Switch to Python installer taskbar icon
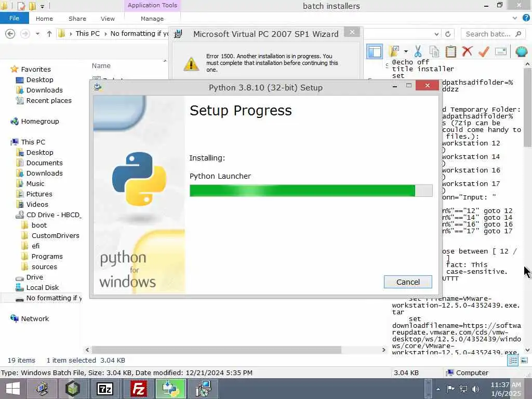532x399 pixels. pyautogui.click(x=170, y=389)
